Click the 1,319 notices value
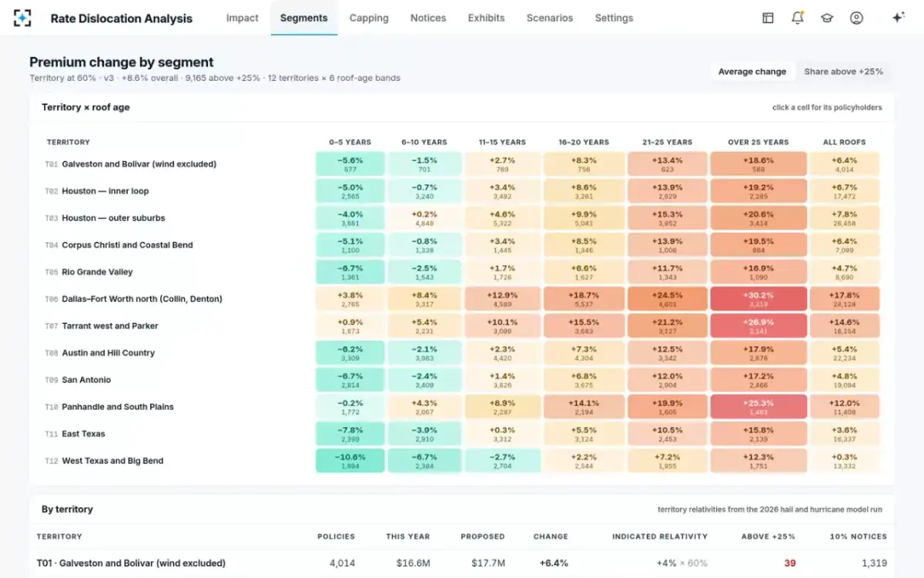Screen dimensions: 924x578 (874, 563)
